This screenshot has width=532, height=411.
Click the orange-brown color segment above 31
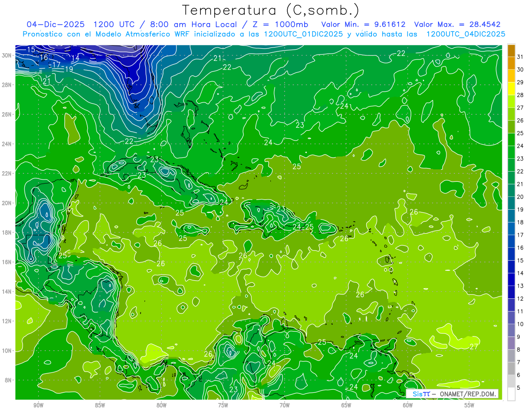coord(511,51)
